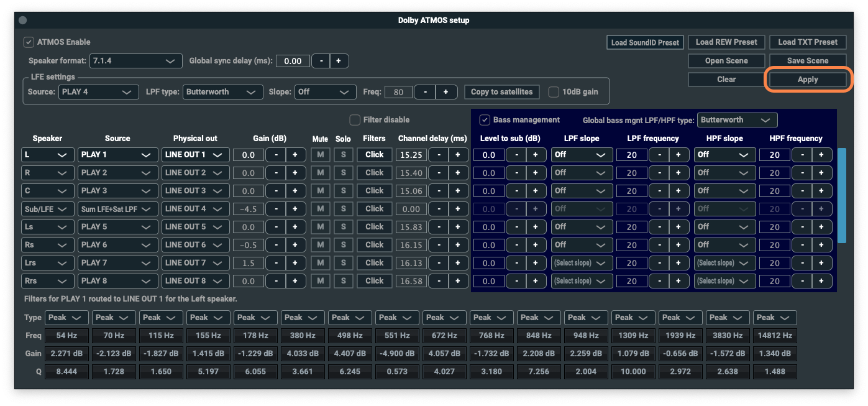
Task: Click the 1309 Hz frequency cell
Action: (x=633, y=336)
